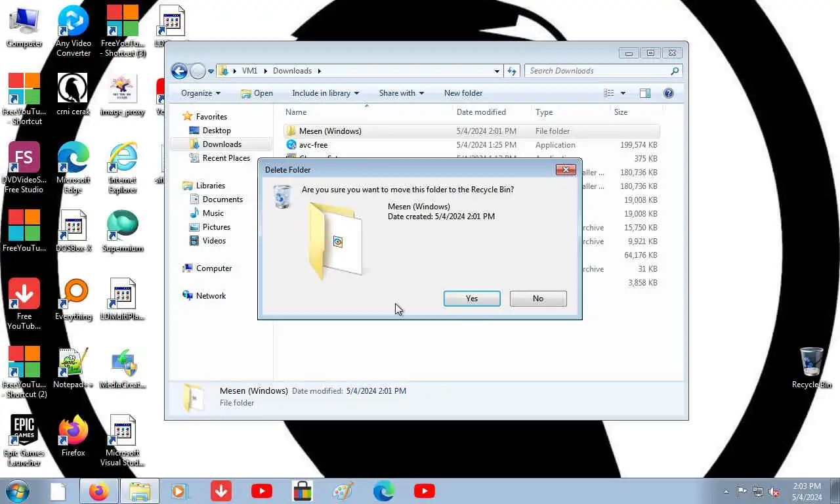Viewport: 840px width, 504px height.
Task: Cancel deletion with the No button
Action: coord(538,299)
